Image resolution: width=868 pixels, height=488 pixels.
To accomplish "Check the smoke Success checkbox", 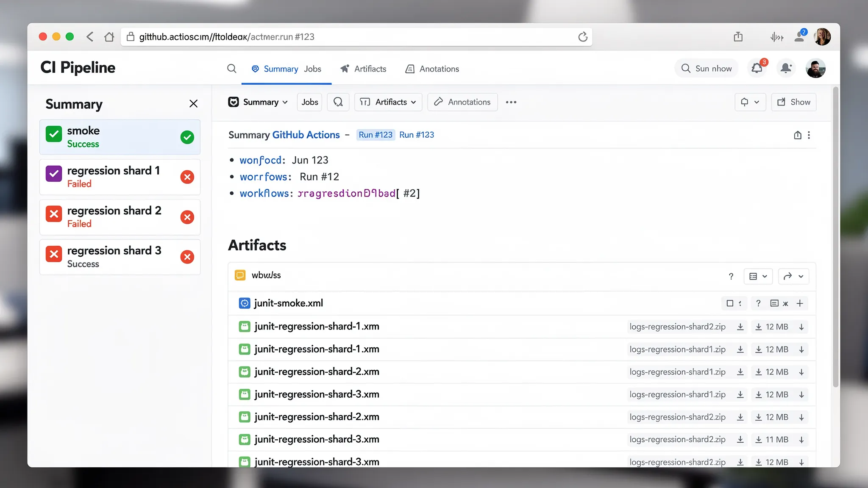I will click(53, 134).
